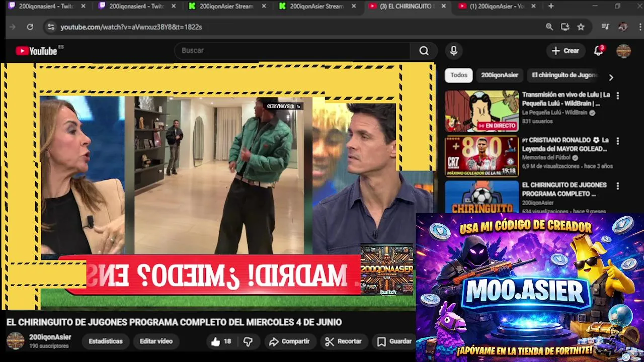The image size is (644, 362).
Task: Click the YouTube logo home link
Action: (x=36, y=51)
